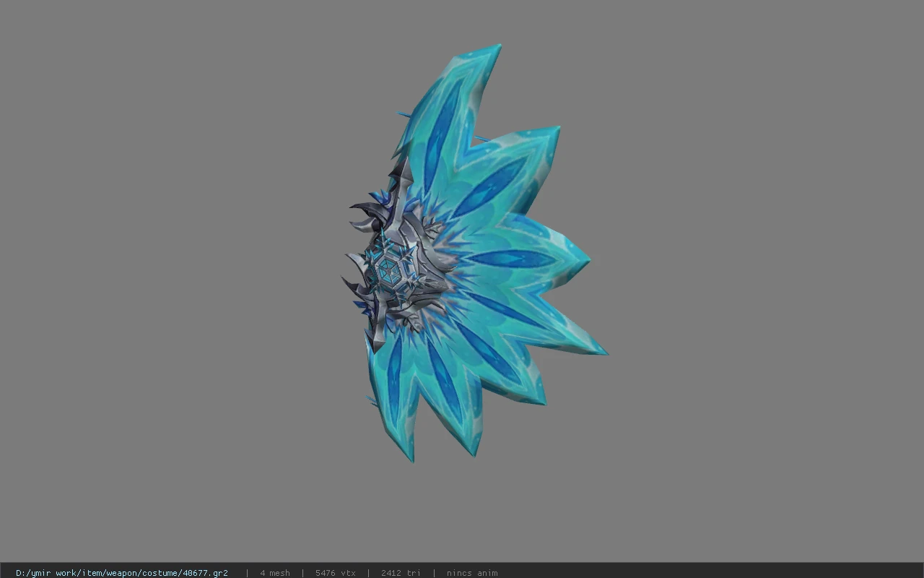Screen dimensions: 924x578
Task: Select the "nincs anim" status text
Action: click(472, 573)
